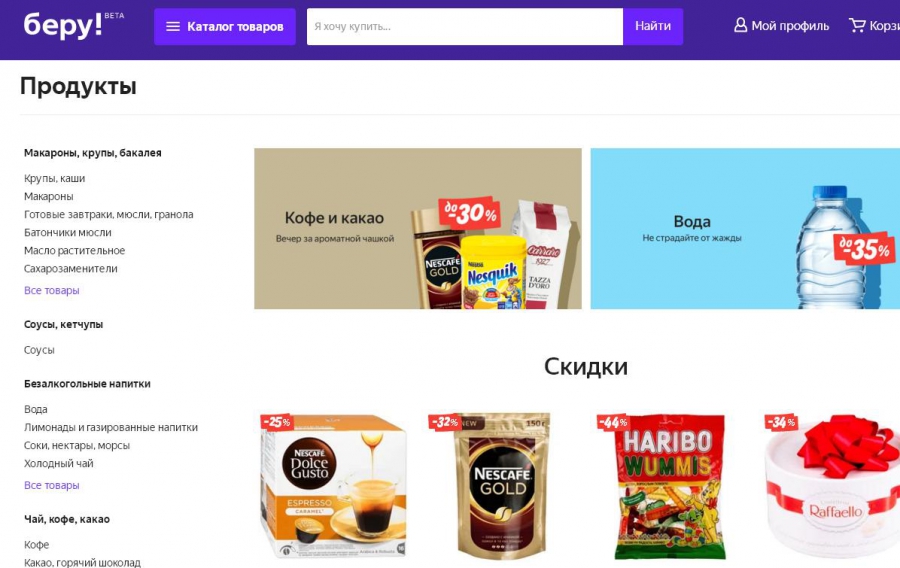This screenshot has width=900, height=568.
Task: Select the Nescafe Dolce Gusto product
Action: (333, 486)
